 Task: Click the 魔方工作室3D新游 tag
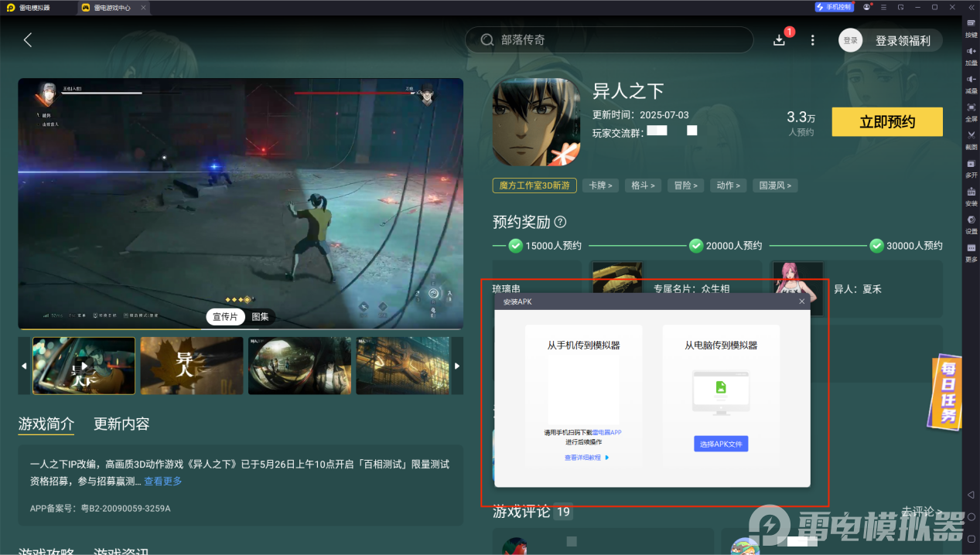(x=534, y=186)
